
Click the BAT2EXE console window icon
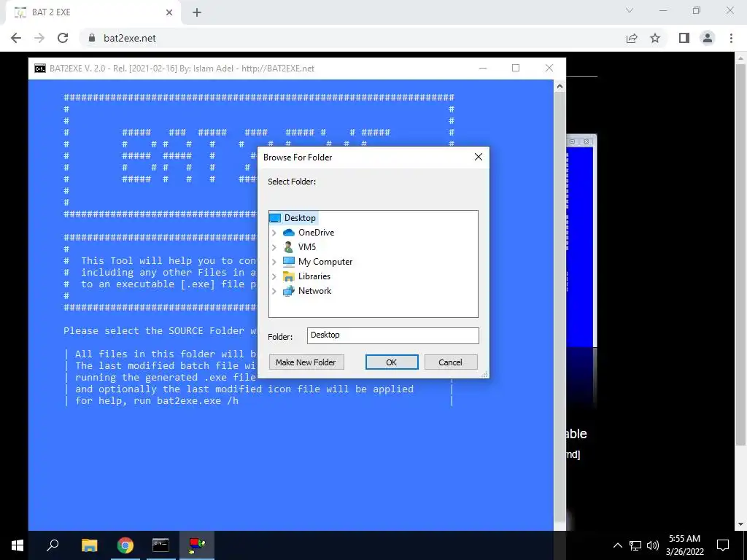(x=40, y=69)
